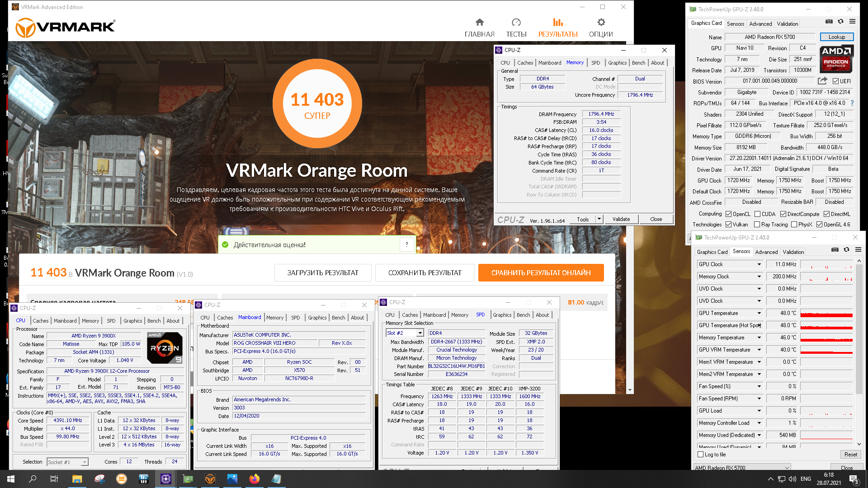
Task: Enable Log to file checkbox in GPU-Z Sensors
Action: point(701,455)
